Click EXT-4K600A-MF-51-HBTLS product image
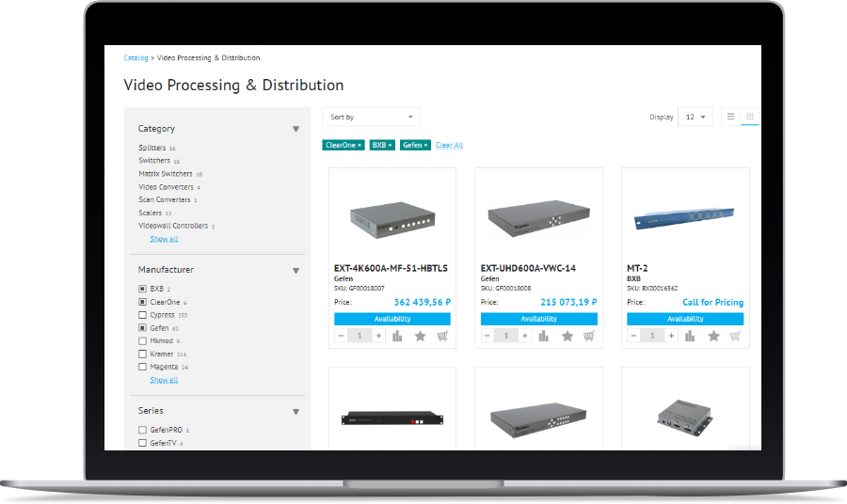The height and width of the screenshot is (504, 847). [392, 220]
